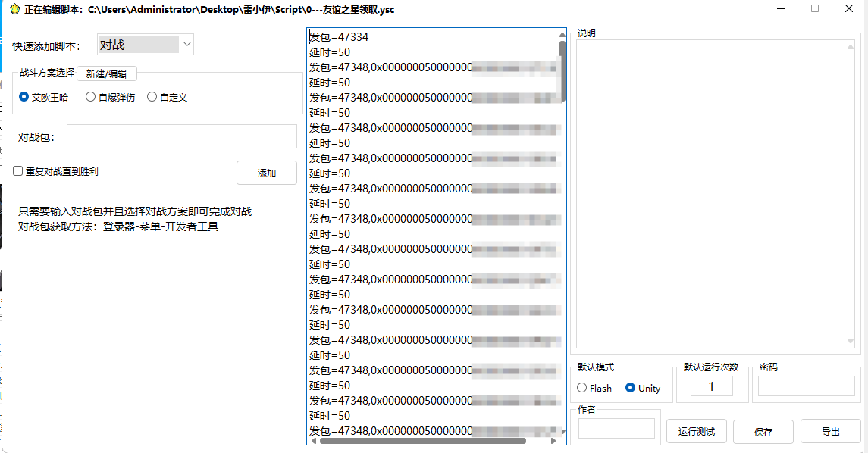
Task: Click the app icon in title bar
Action: pyautogui.click(x=13, y=10)
